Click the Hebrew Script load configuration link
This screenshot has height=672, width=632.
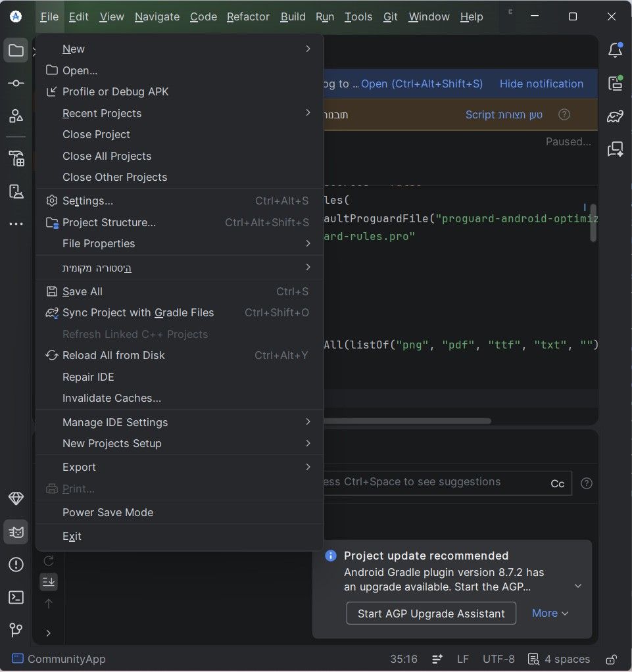click(504, 114)
